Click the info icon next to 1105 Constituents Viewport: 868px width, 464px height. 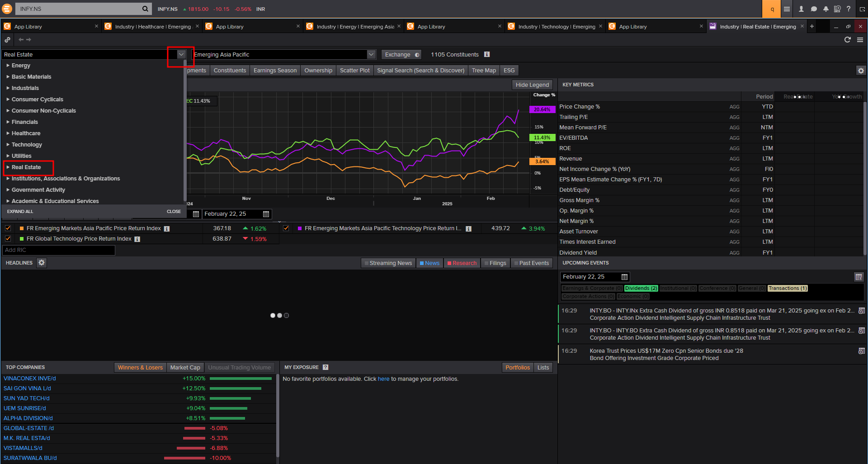point(487,55)
